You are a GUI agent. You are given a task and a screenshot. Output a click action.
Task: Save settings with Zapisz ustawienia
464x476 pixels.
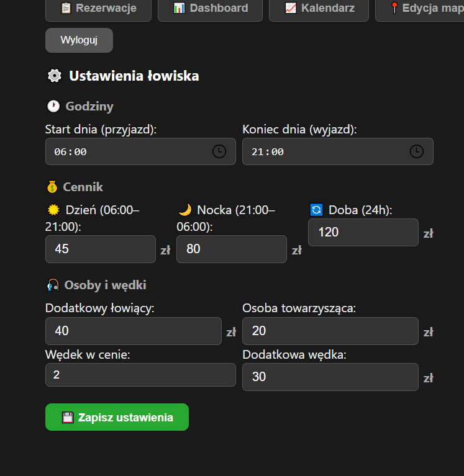(x=117, y=417)
